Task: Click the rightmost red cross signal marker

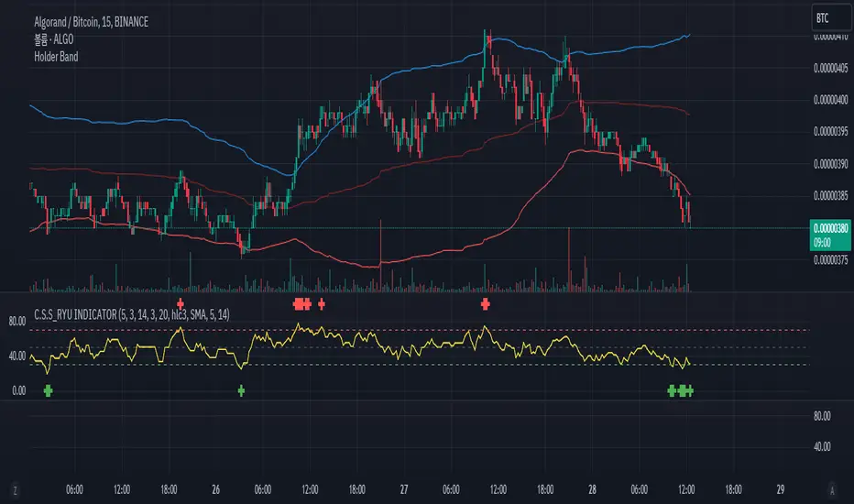Action: pyautogui.click(x=486, y=304)
